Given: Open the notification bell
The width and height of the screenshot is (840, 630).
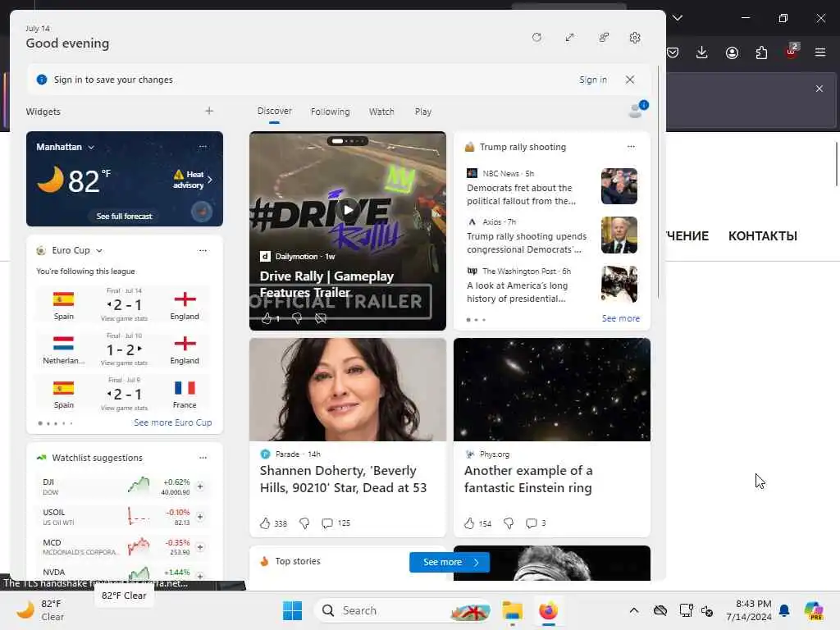Looking at the screenshot, I should point(784,610).
